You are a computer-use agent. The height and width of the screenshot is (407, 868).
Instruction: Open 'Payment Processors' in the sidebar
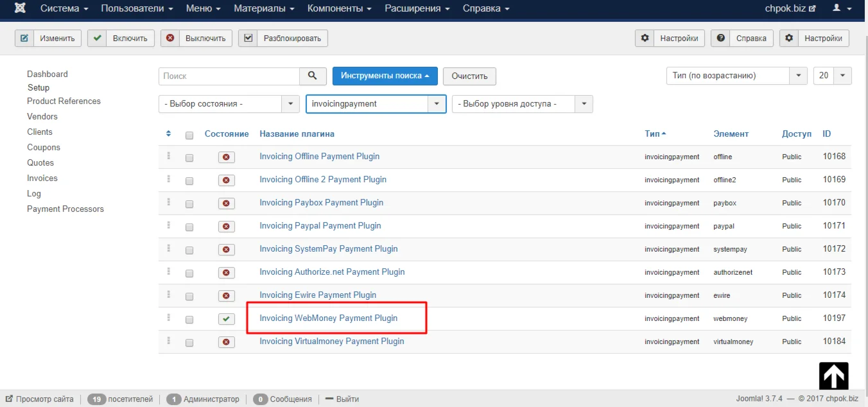pos(65,209)
